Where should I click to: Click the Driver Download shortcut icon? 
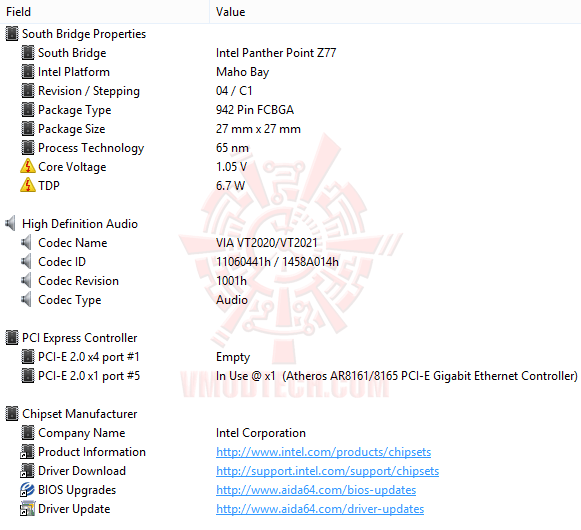[28, 471]
